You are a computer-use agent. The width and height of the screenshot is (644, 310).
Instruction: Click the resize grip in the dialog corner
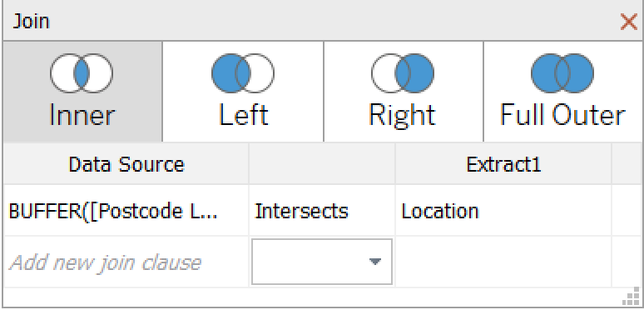(x=633, y=297)
